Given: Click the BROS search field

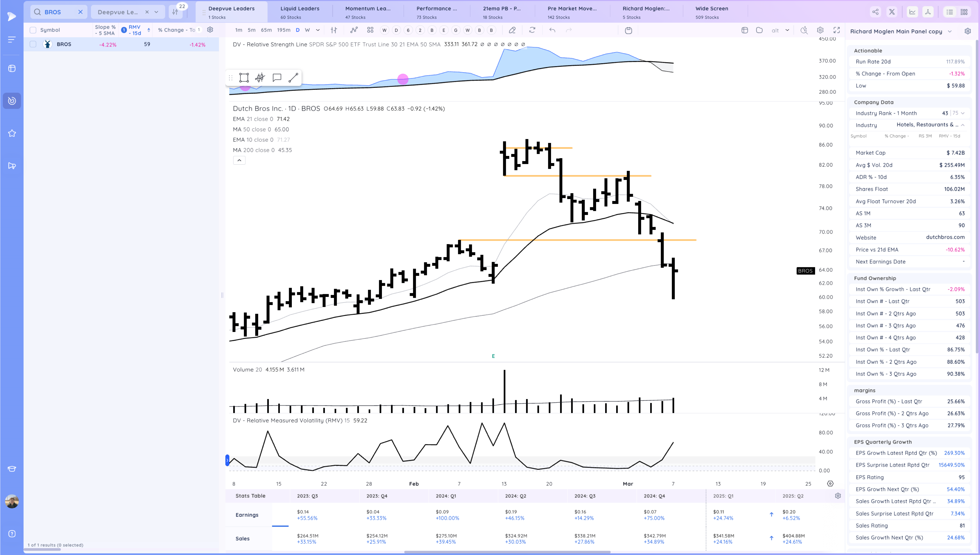Looking at the screenshot, I should [x=58, y=12].
